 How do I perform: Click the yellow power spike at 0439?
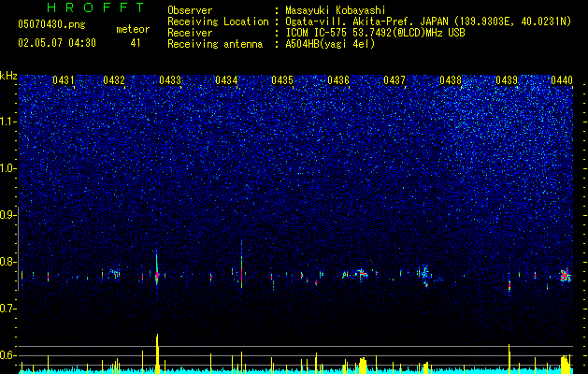(x=509, y=359)
